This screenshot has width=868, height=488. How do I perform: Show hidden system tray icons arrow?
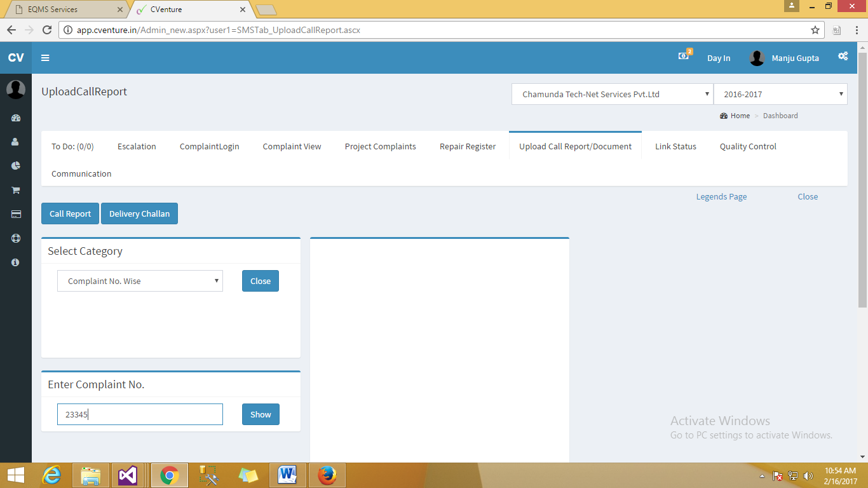point(763,476)
